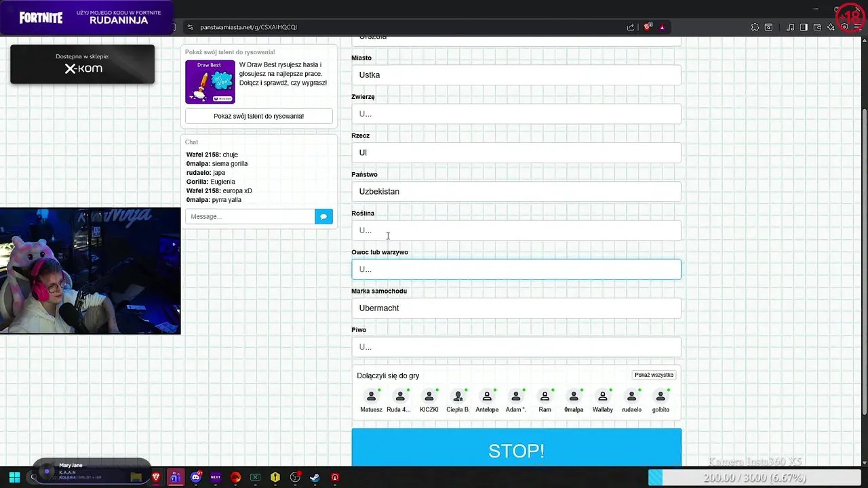This screenshot has width=868, height=488.
Task: Click player avatar Antelope
Action: (487, 396)
